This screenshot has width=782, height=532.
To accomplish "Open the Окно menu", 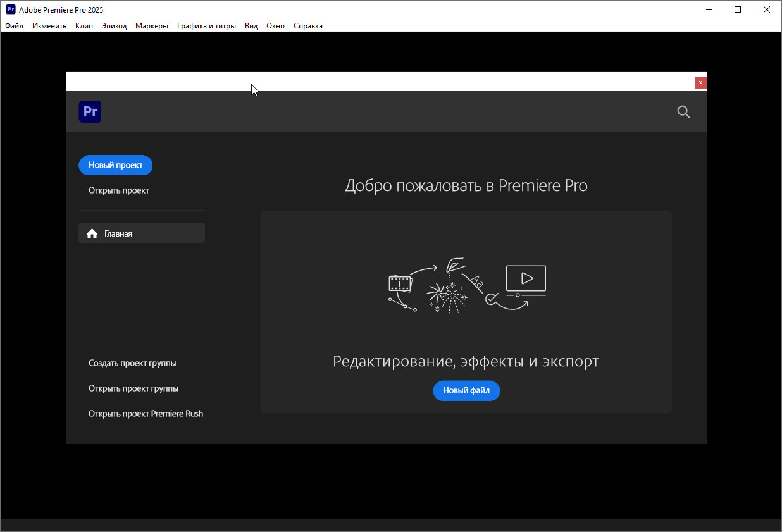I will tap(275, 26).
